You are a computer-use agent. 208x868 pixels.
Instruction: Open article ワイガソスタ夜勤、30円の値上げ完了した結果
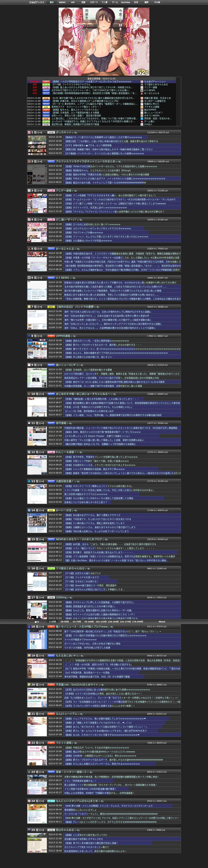[x=87, y=647]
